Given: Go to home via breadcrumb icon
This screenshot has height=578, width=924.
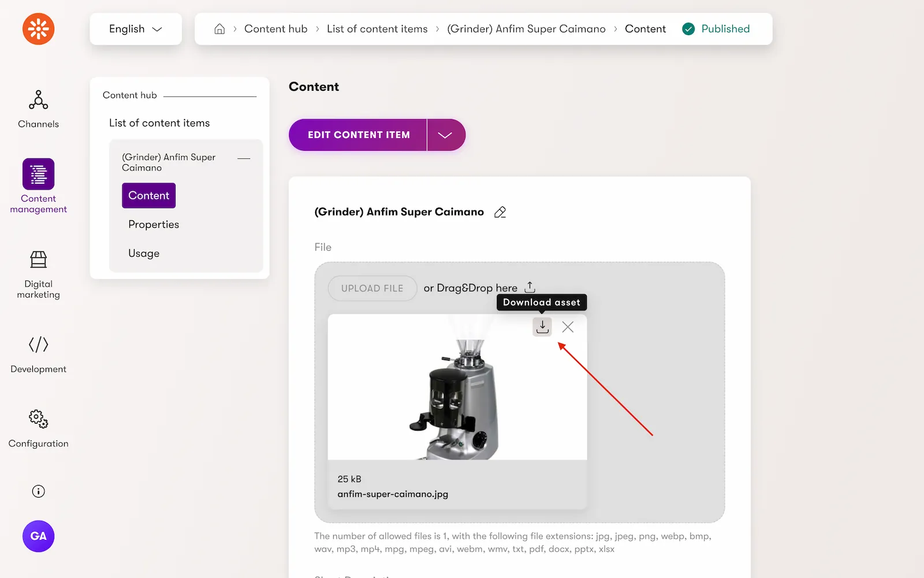Looking at the screenshot, I should (219, 29).
